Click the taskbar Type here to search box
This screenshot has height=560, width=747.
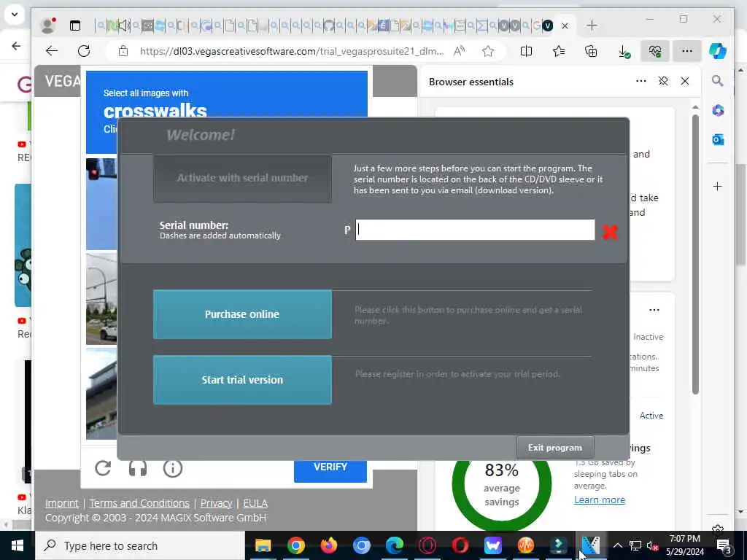(141, 545)
